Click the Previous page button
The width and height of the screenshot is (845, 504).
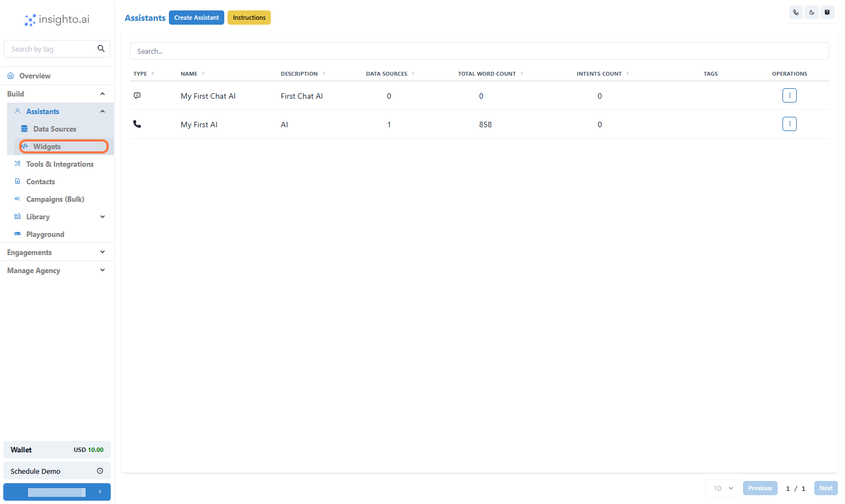click(x=760, y=488)
